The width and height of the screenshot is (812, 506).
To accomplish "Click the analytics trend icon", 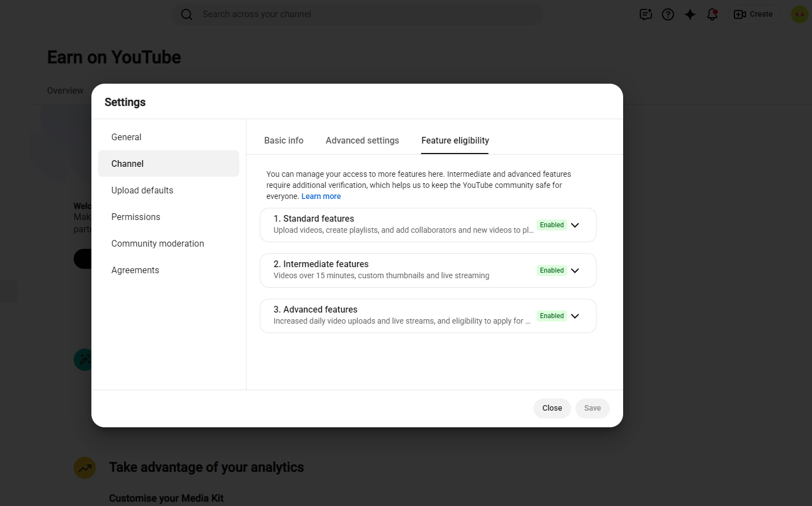I will click(85, 468).
